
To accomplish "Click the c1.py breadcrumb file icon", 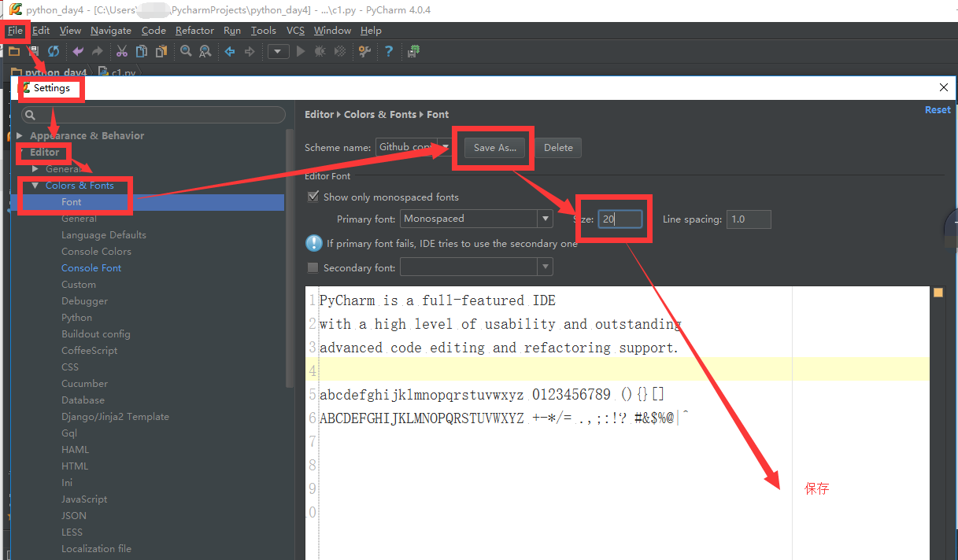I will click(103, 72).
